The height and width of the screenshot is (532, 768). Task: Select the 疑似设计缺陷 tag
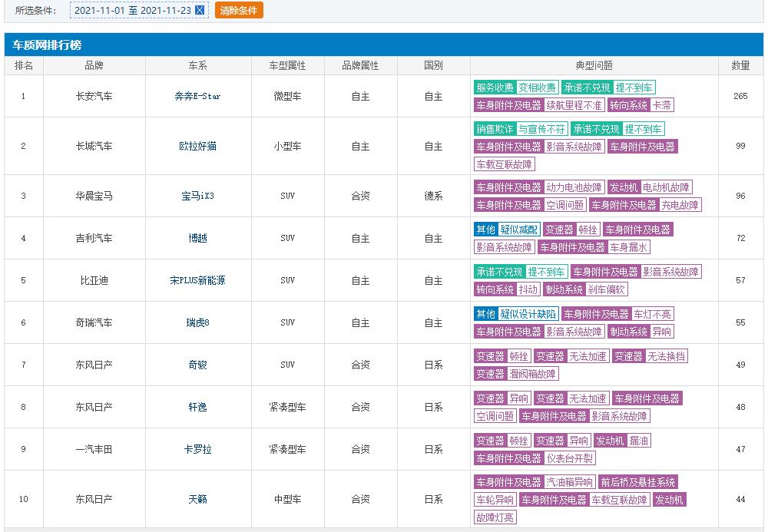point(528,314)
